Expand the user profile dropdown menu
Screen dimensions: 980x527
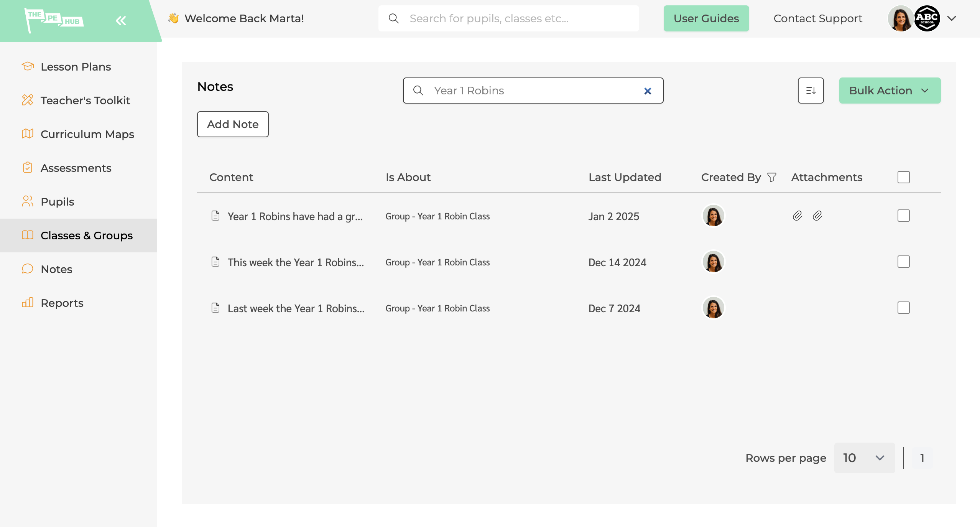pos(952,18)
